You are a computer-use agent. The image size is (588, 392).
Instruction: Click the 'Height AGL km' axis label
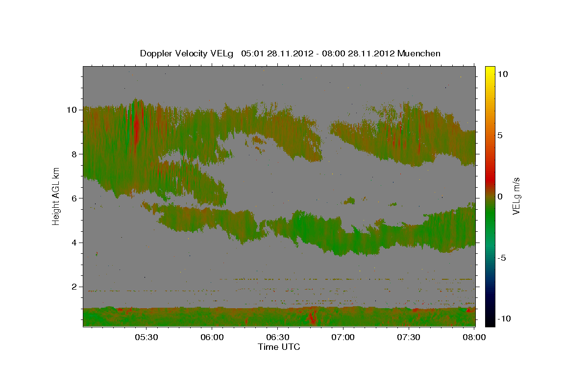pyautogui.click(x=56, y=196)
